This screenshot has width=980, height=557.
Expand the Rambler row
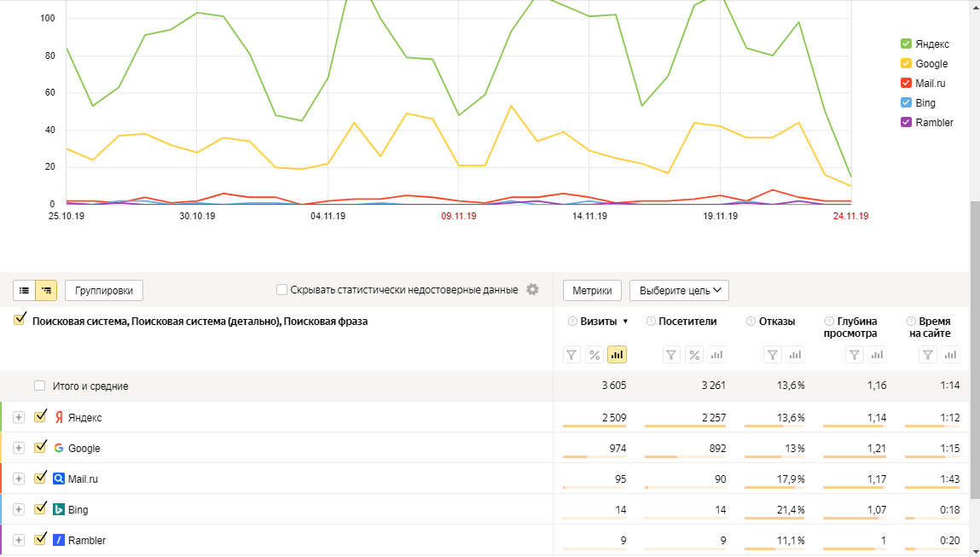[19, 540]
